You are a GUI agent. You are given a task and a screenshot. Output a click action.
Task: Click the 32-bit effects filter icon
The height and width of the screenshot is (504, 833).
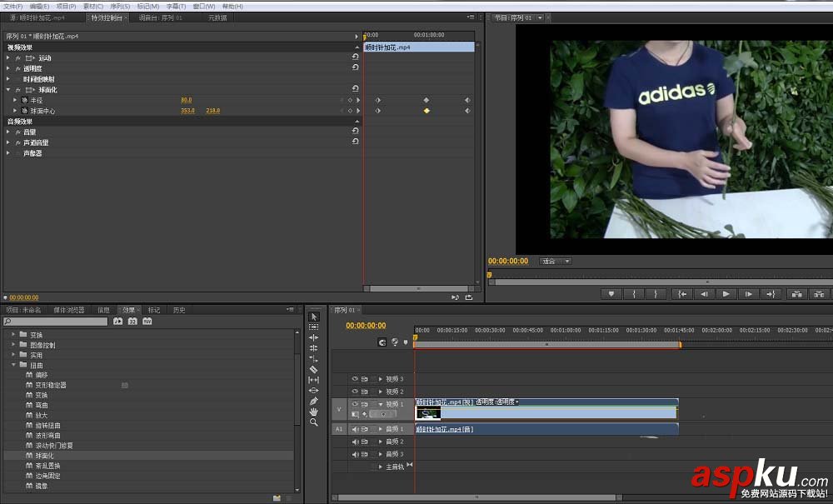click(132, 322)
